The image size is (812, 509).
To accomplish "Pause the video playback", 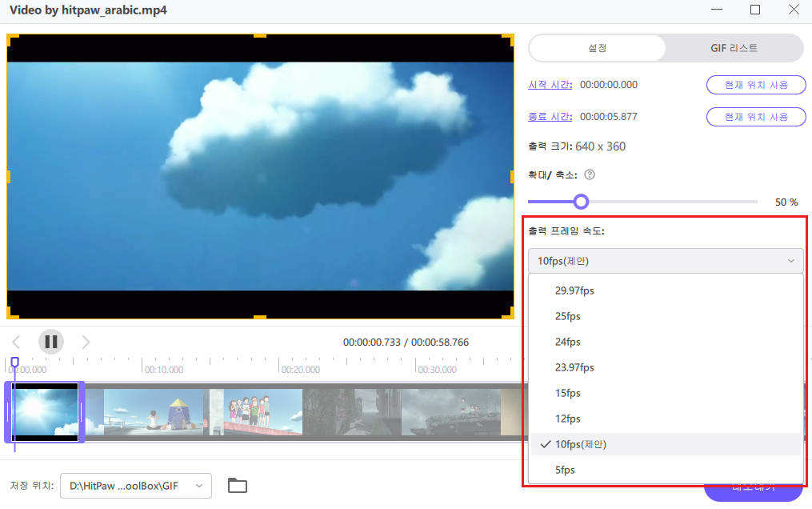I will point(50,342).
